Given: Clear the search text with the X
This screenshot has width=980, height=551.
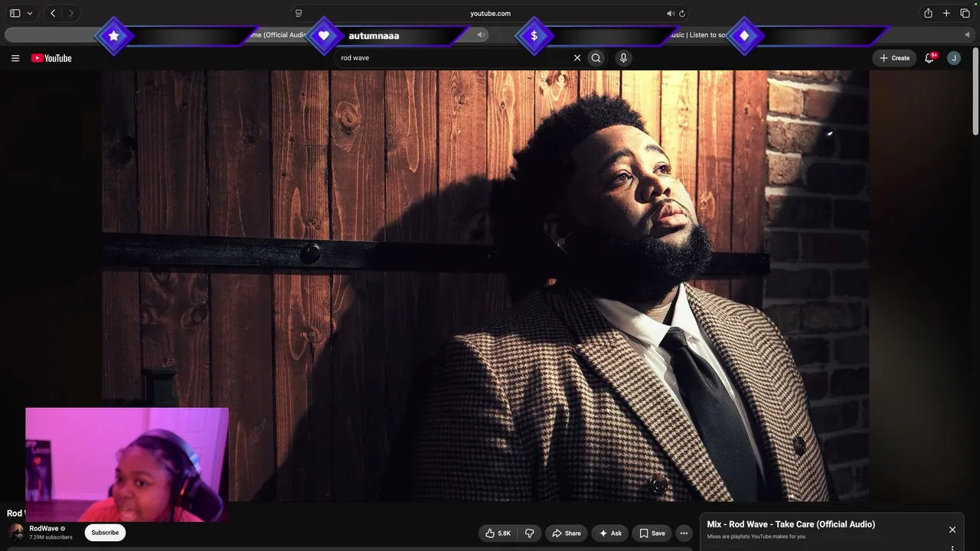Looking at the screenshot, I should tap(577, 58).
